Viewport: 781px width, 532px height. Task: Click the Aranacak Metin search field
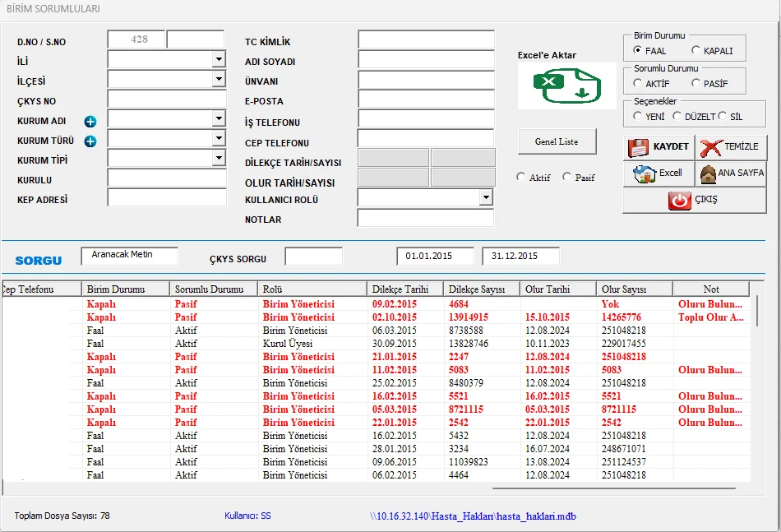[x=130, y=256]
